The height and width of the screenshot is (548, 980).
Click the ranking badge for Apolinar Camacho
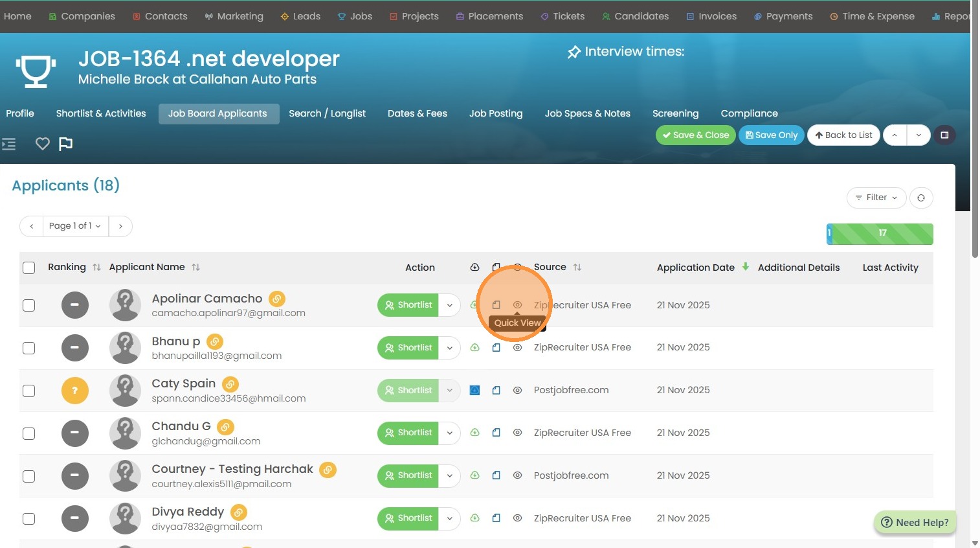75,305
